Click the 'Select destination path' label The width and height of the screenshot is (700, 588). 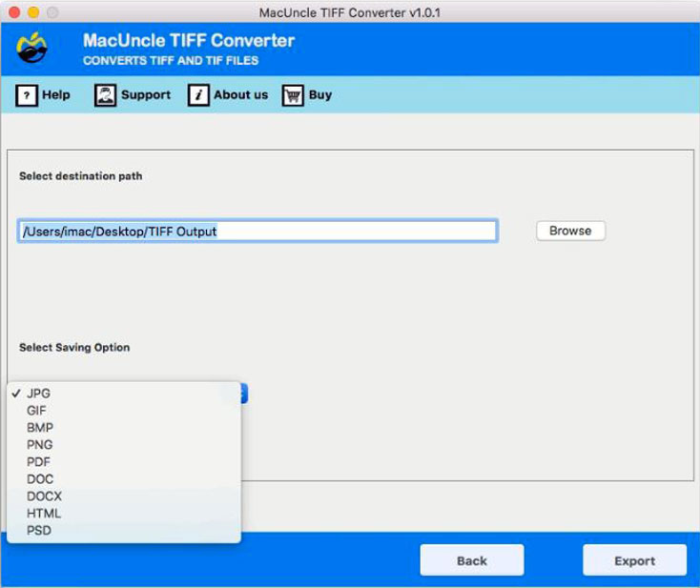81,176
